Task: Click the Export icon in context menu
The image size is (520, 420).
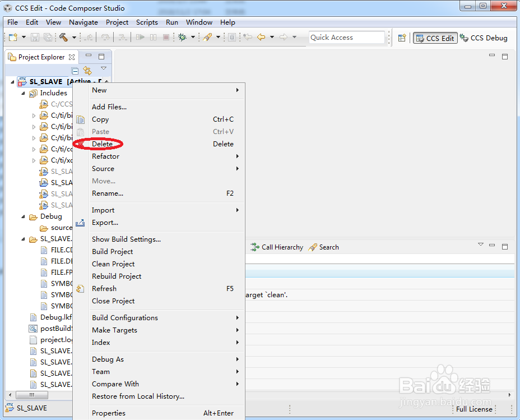Action: [x=80, y=223]
